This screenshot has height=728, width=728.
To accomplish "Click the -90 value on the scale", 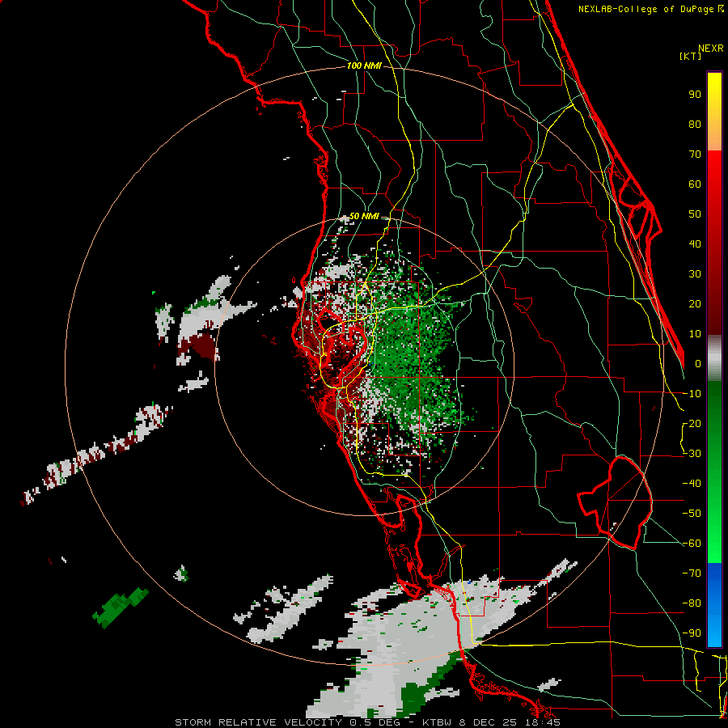I will click(x=692, y=633).
